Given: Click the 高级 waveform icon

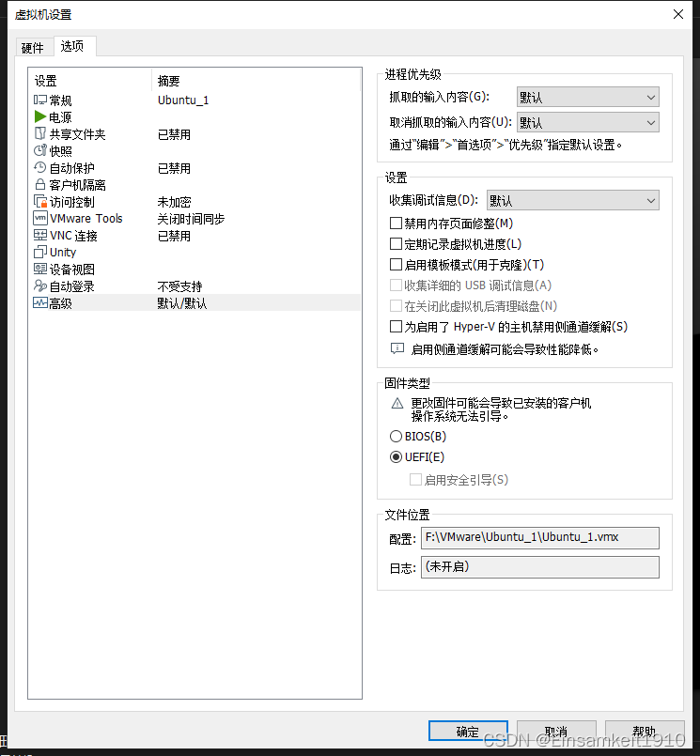Looking at the screenshot, I should click(40, 302).
